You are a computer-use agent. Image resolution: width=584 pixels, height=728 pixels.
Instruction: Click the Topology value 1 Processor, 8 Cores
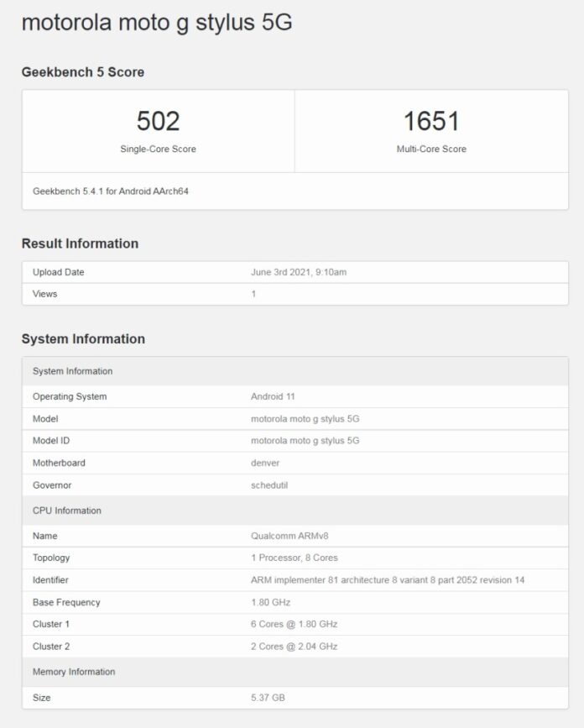point(295,558)
